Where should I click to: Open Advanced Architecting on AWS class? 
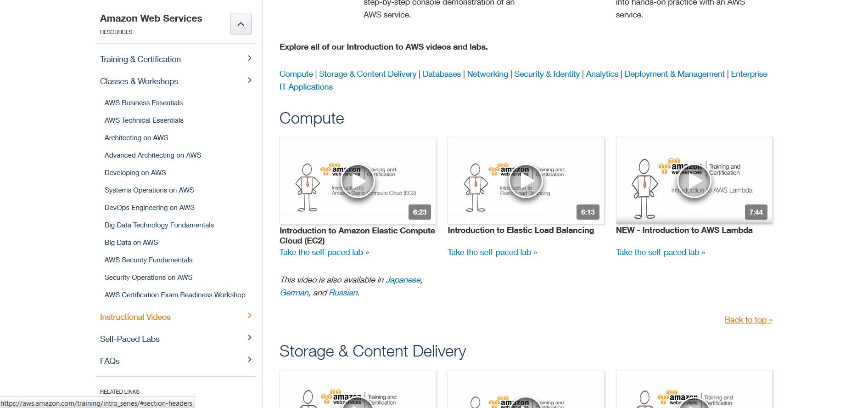pyautogui.click(x=153, y=155)
